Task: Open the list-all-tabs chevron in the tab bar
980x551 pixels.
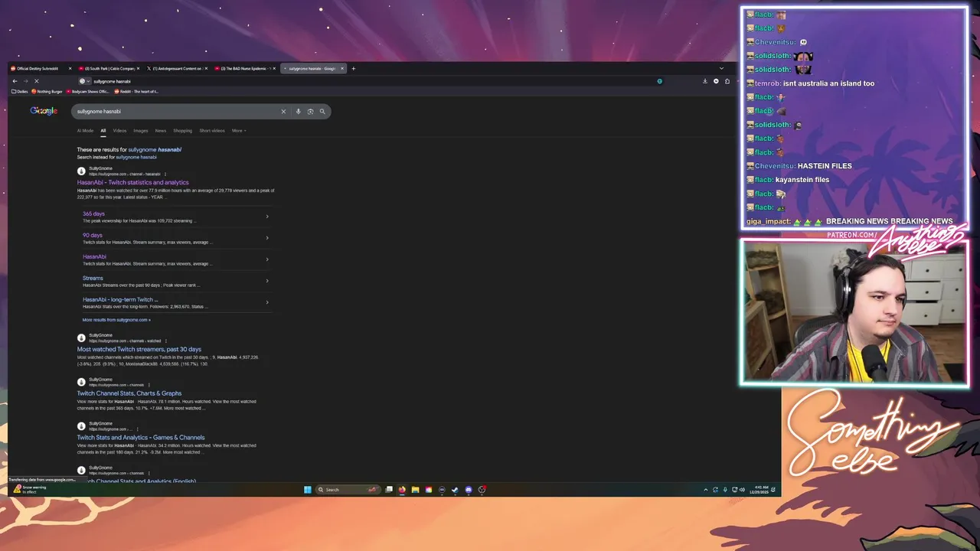Action: (721, 69)
